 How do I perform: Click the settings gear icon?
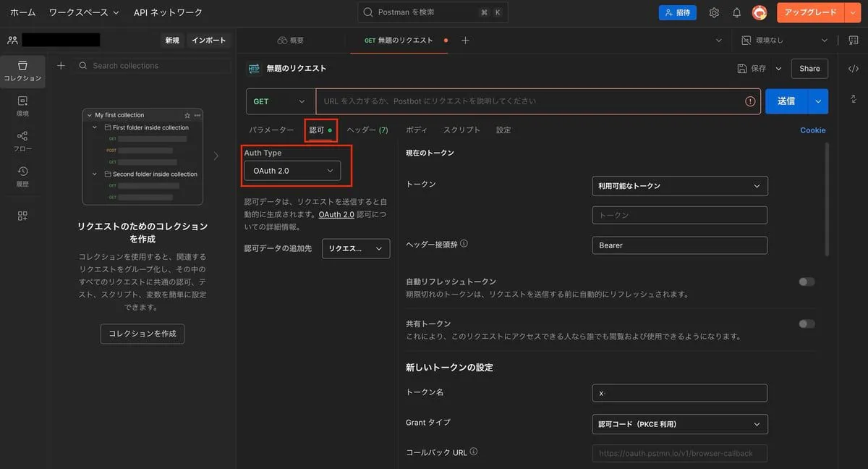tap(714, 12)
